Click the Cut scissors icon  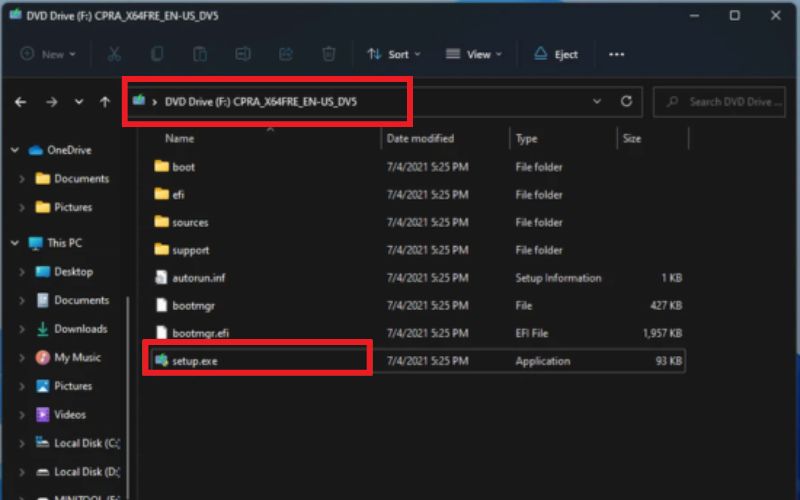[x=114, y=54]
